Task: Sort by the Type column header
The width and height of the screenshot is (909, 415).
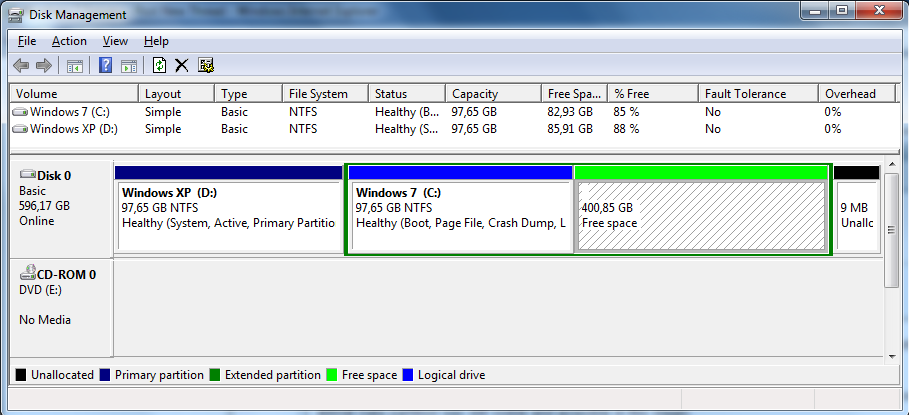Action: pos(249,94)
